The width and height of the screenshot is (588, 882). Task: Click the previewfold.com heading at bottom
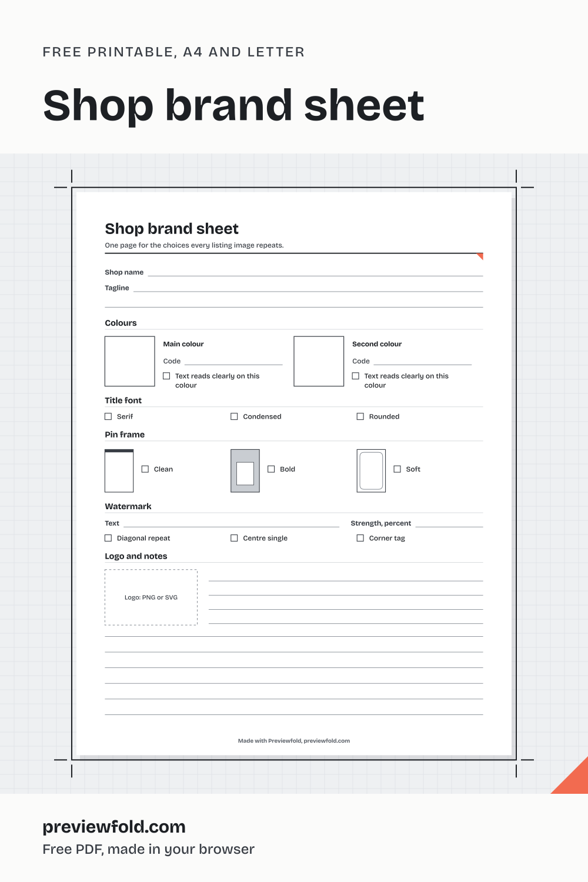pyautogui.click(x=114, y=827)
